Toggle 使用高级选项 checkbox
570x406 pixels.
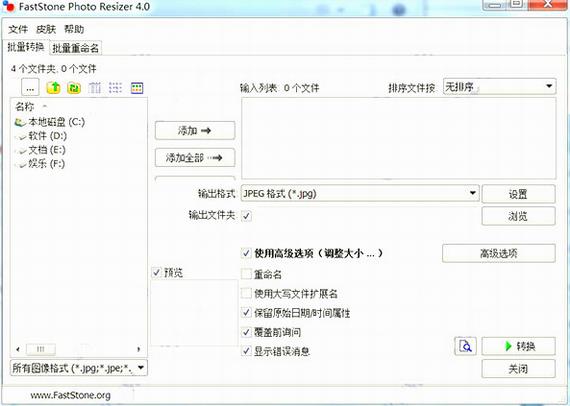(x=246, y=253)
